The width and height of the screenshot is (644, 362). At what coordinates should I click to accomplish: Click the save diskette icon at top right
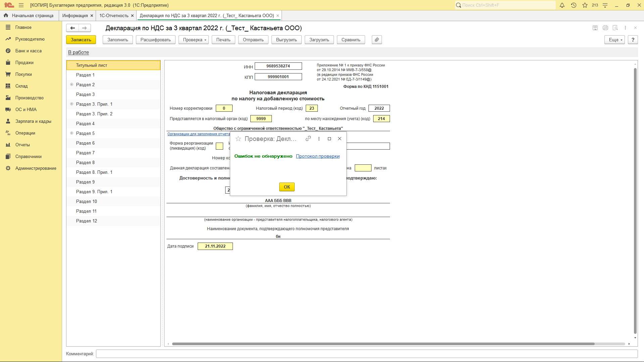[595, 28]
